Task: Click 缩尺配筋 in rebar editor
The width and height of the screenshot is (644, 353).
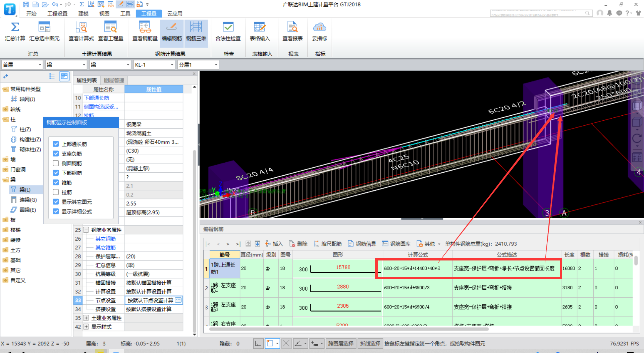Action: pyautogui.click(x=327, y=244)
